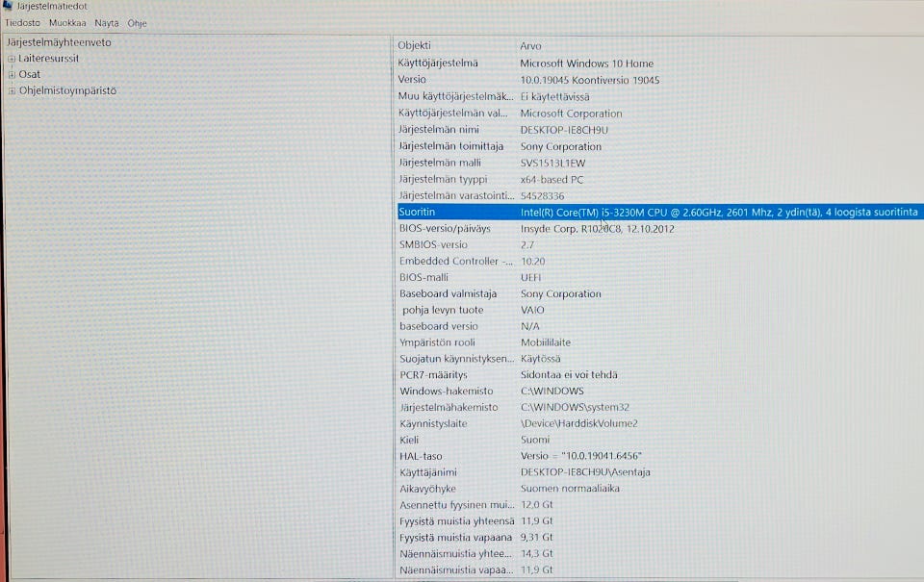Click the Arvo column header
Viewport: 924px width, 582px height.
pos(530,46)
